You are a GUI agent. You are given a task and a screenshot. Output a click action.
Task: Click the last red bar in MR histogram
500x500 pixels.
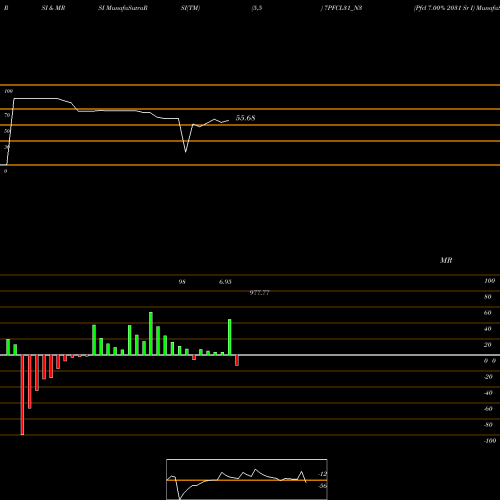(x=237, y=360)
